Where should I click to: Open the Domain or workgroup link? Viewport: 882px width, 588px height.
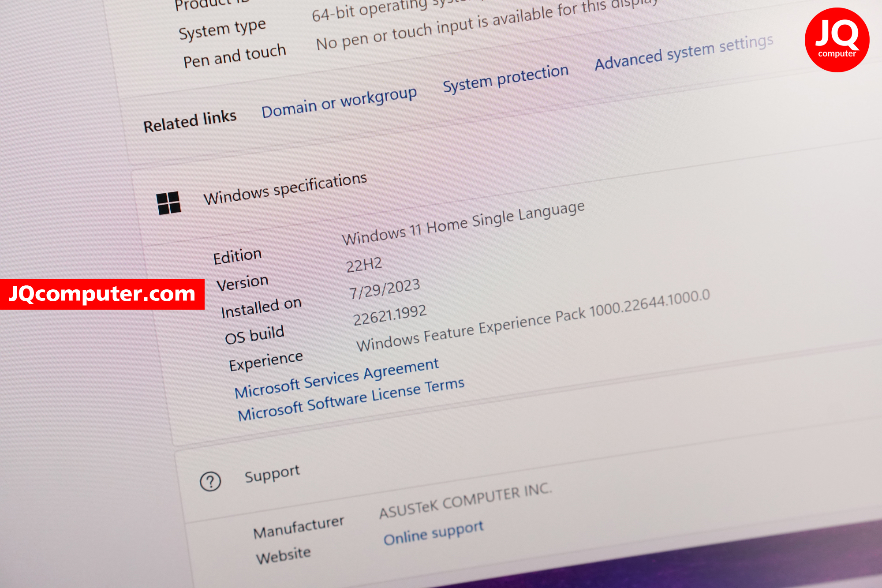coord(339,102)
